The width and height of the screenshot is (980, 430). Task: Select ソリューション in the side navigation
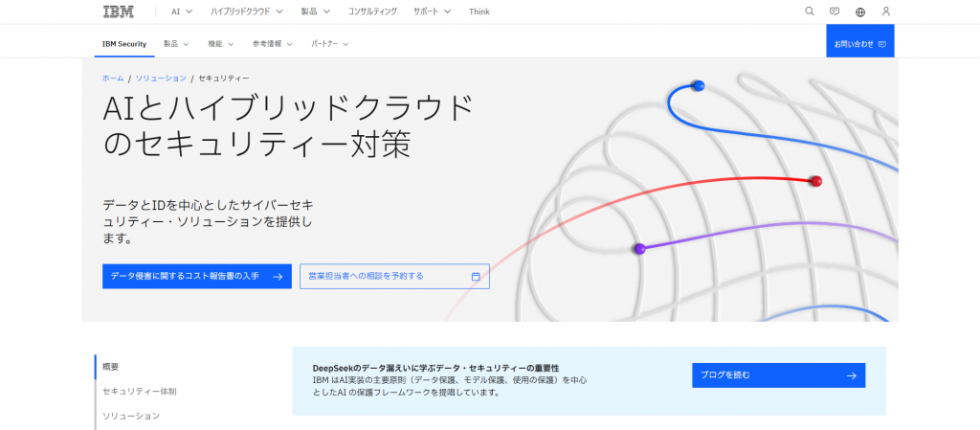pyautogui.click(x=131, y=416)
